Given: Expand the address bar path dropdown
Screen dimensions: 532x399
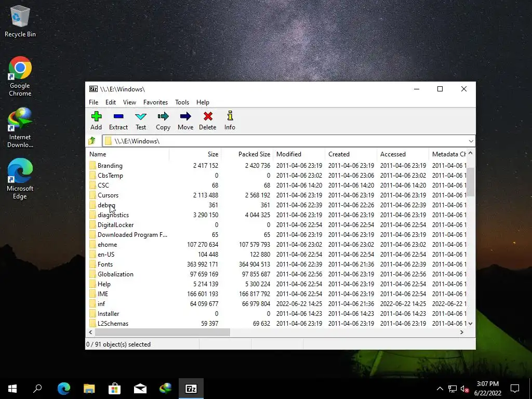Looking at the screenshot, I should (x=471, y=141).
